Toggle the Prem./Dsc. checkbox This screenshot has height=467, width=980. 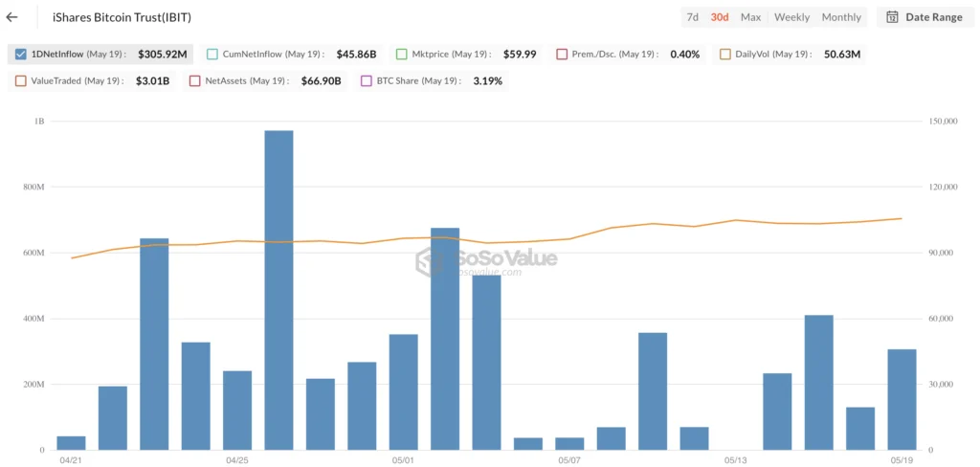pyautogui.click(x=561, y=55)
